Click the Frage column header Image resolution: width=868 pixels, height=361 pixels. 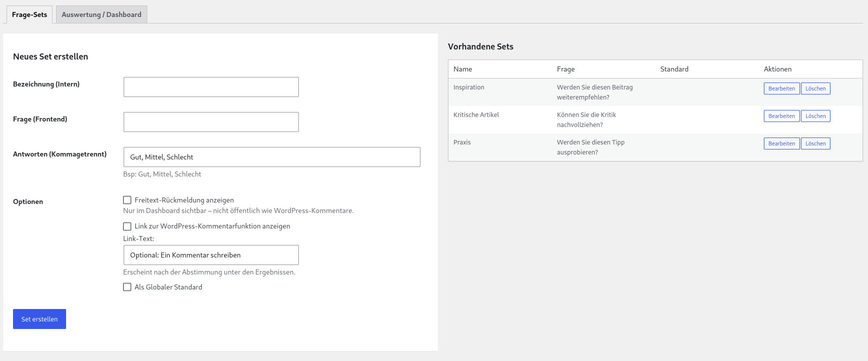[x=566, y=69]
